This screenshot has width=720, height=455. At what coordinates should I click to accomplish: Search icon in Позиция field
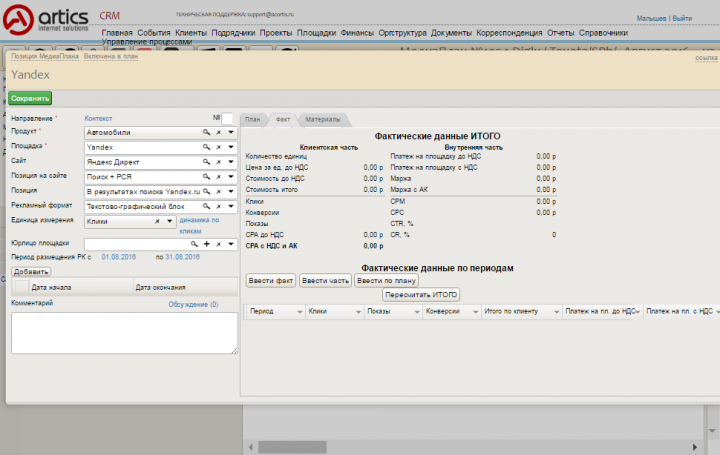click(207, 191)
